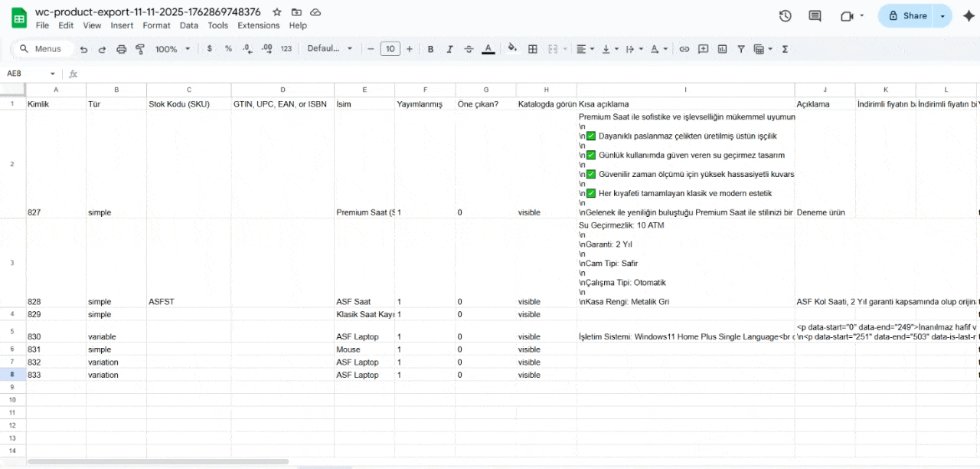Image resolution: width=980 pixels, height=469 pixels.
Task: Open the fill color picker
Action: (x=512, y=49)
